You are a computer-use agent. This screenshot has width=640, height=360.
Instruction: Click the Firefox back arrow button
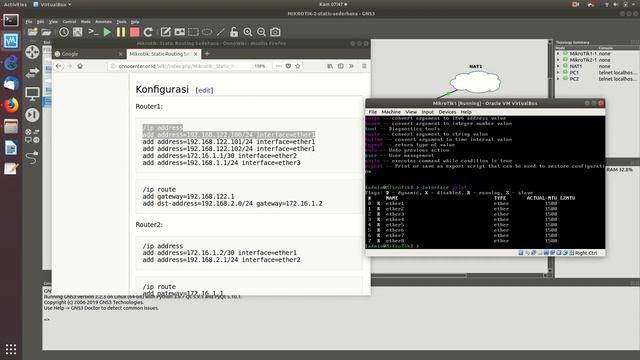point(59,66)
